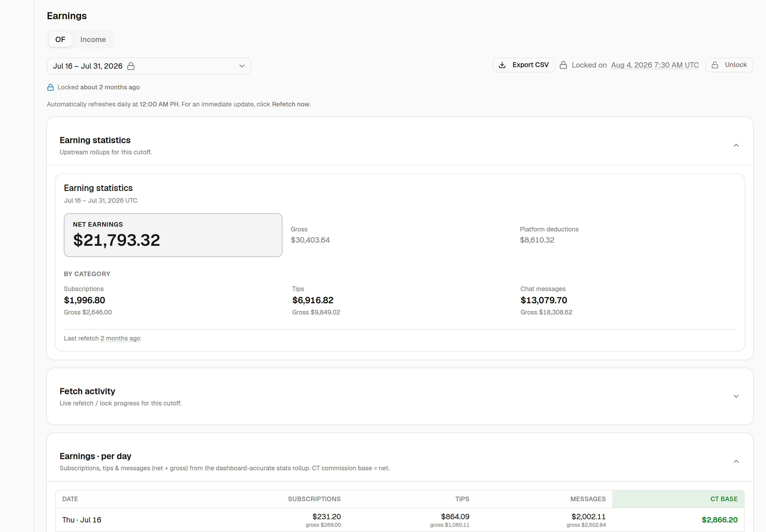Click the Jul 16 – Jul 31, 2026 UTC subtitle
Image resolution: width=766 pixels, height=532 pixels.
pyautogui.click(x=101, y=200)
